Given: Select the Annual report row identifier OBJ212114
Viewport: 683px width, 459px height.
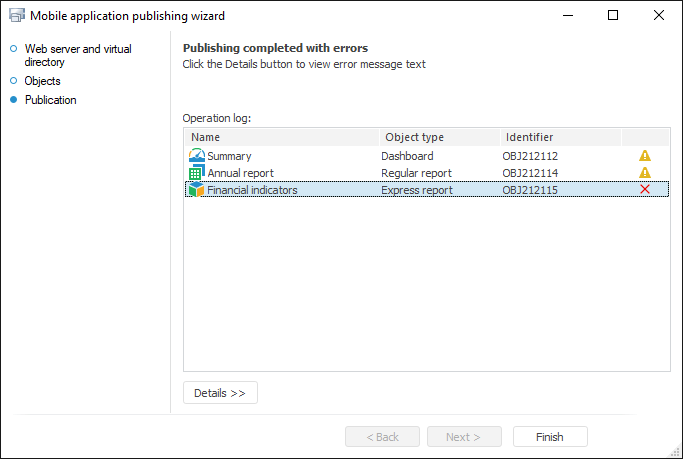Looking at the screenshot, I should 530,173.
